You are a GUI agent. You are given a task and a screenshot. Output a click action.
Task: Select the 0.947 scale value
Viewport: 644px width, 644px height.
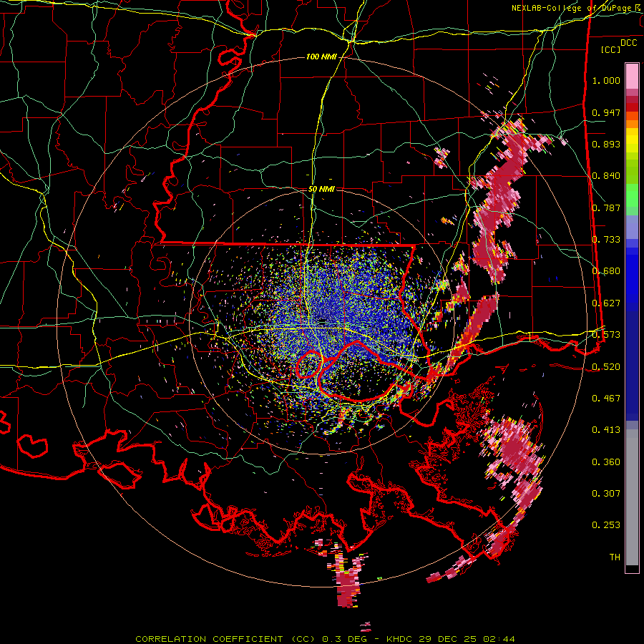(x=606, y=112)
